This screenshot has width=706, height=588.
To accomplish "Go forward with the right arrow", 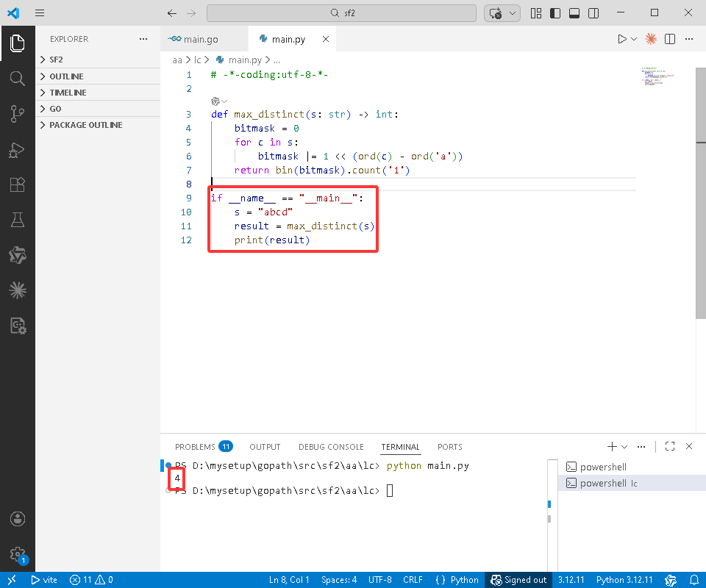I will pos(191,13).
